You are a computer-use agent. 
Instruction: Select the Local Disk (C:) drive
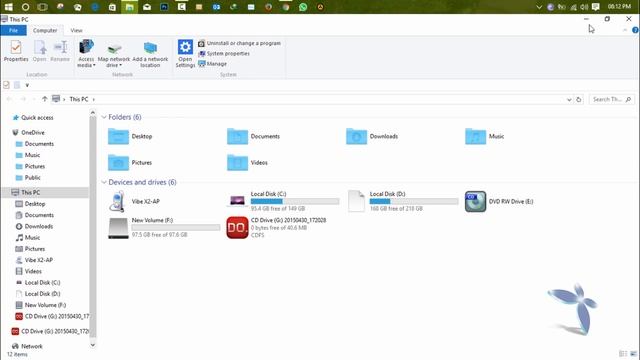pyautogui.click(x=283, y=201)
